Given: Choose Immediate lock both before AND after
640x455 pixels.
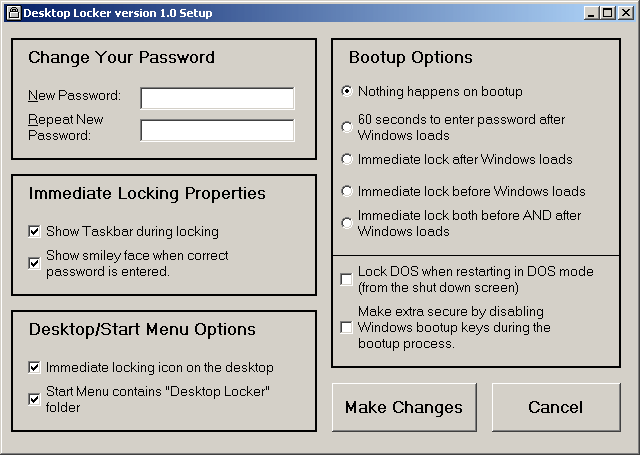Looking at the screenshot, I should tap(347, 223).
